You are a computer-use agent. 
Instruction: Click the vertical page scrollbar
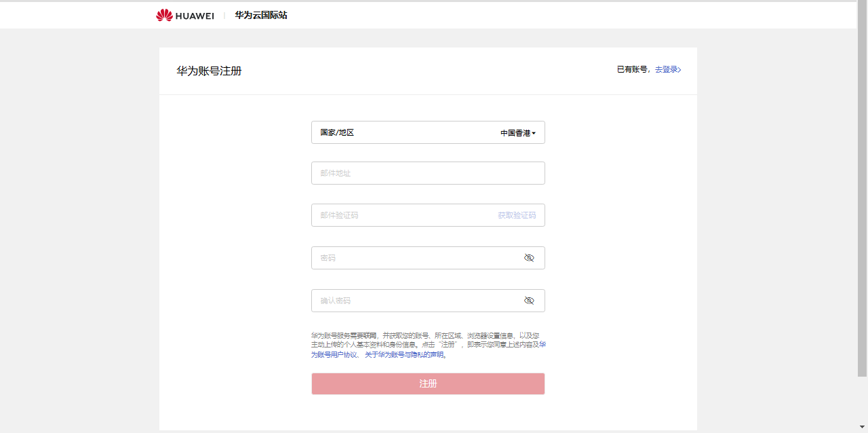[x=863, y=190]
